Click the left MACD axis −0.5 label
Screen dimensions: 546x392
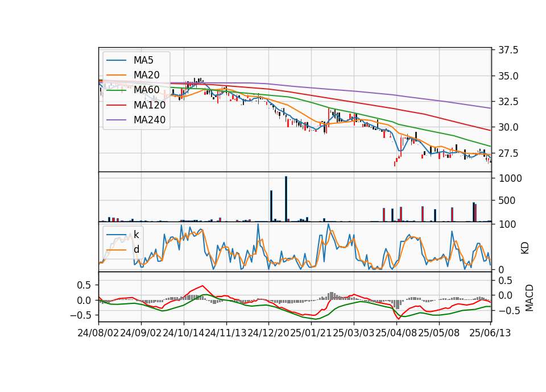point(80,315)
